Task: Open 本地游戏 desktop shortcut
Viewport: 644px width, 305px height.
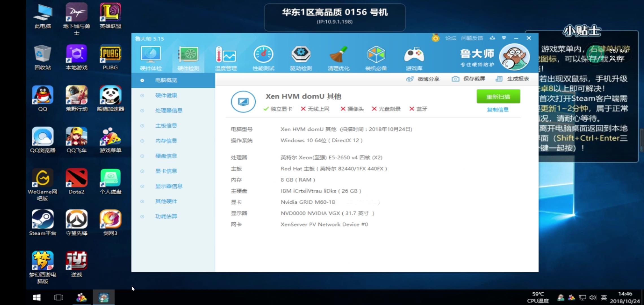Action: coord(77,58)
